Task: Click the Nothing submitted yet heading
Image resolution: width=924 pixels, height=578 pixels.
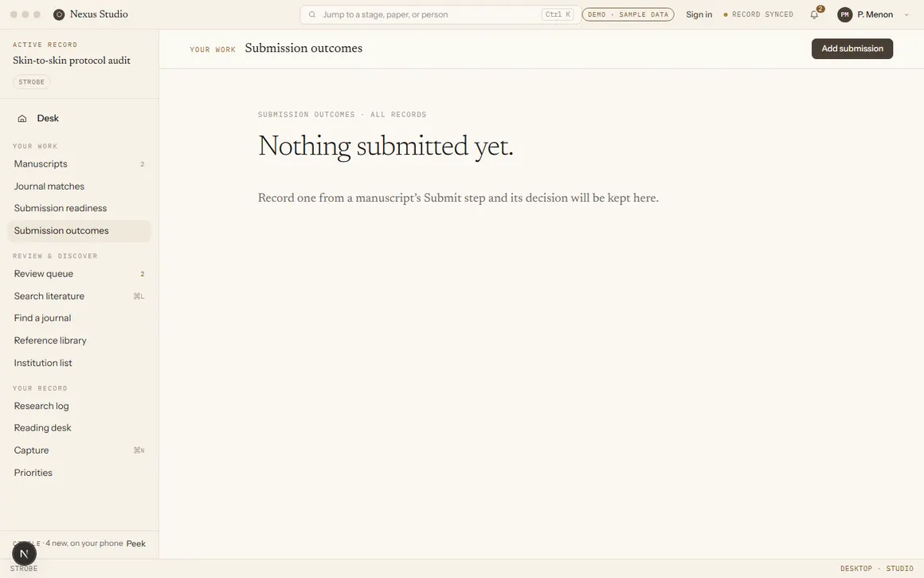Action: [386, 146]
